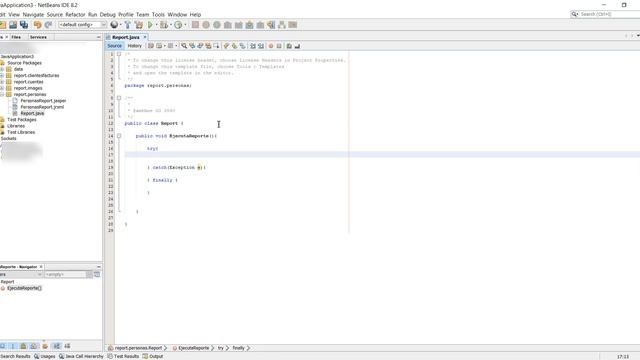Viewport: 640px width, 360px height.
Task: Click the report.images package icon
Action: tap(9, 88)
